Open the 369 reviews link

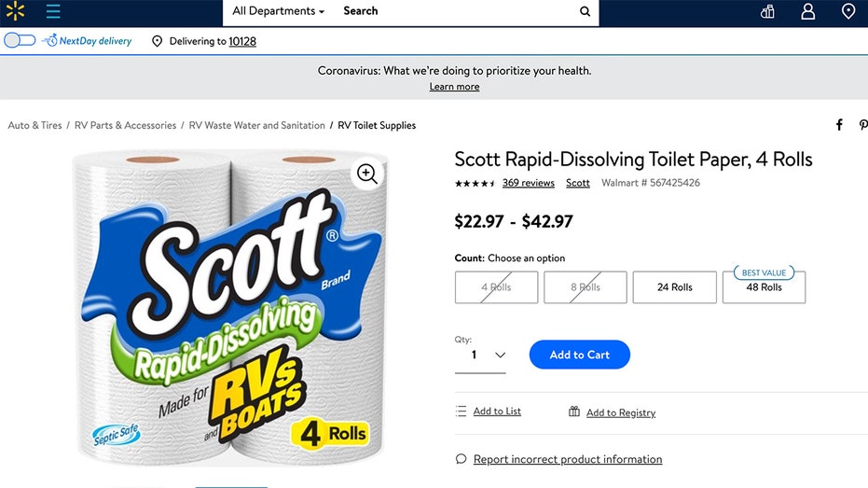[528, 183]
